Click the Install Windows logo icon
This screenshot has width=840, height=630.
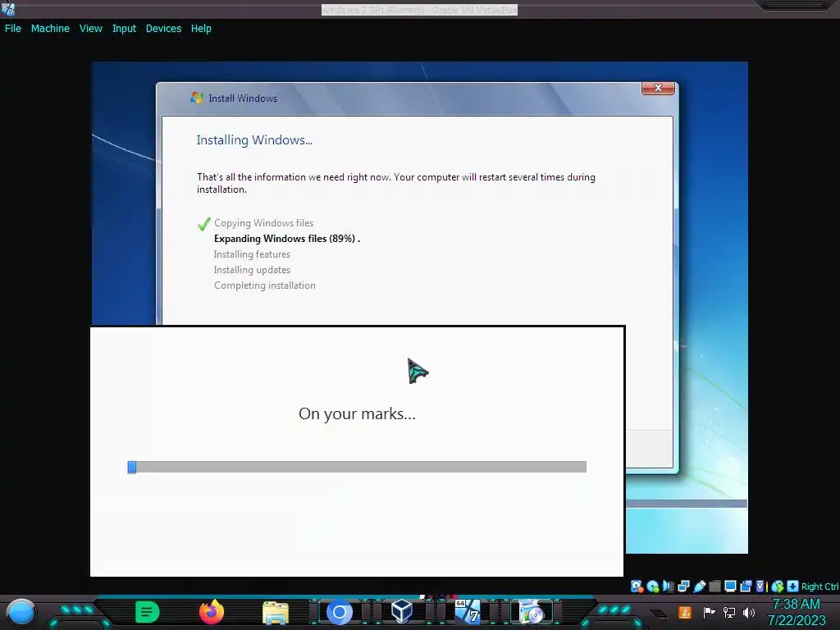pos(197,98)
